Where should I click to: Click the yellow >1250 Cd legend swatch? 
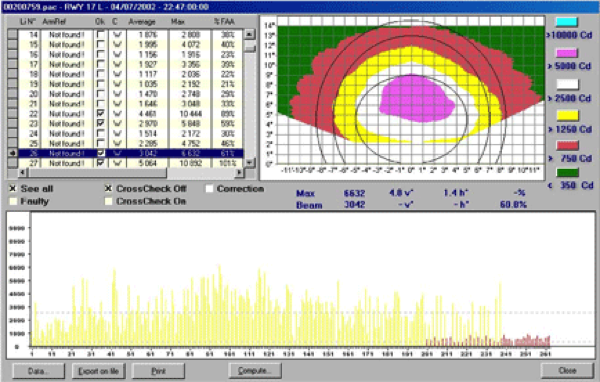[567, 115]
